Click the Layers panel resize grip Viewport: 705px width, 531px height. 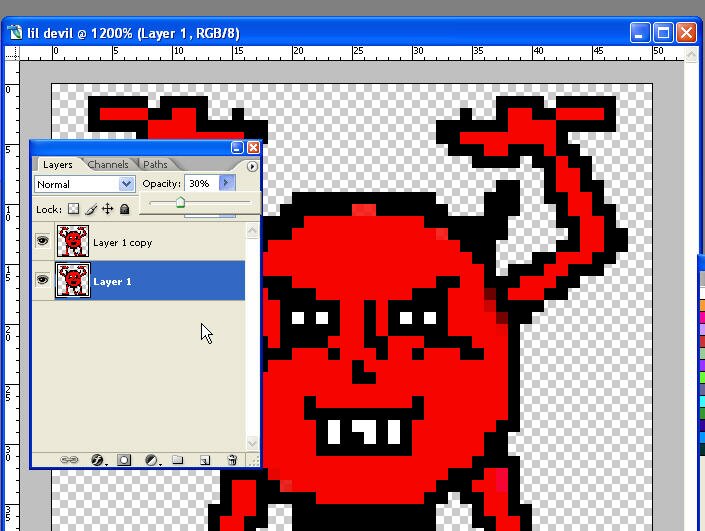click(254, 461)
